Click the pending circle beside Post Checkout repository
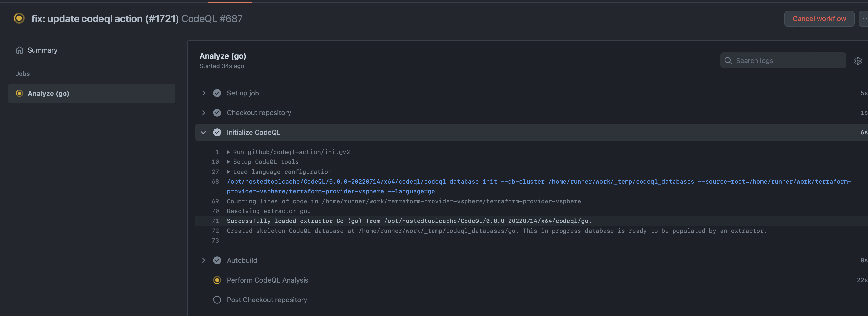Screen dimensions: 868x316 coord(217,300)
